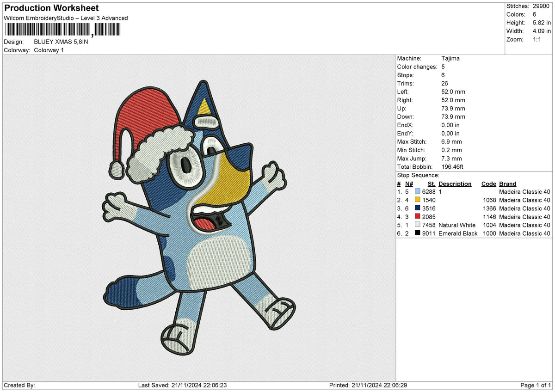Click the 'St.' column header
This screenshot has width=555, height=392.
click(x=432, y=184)
